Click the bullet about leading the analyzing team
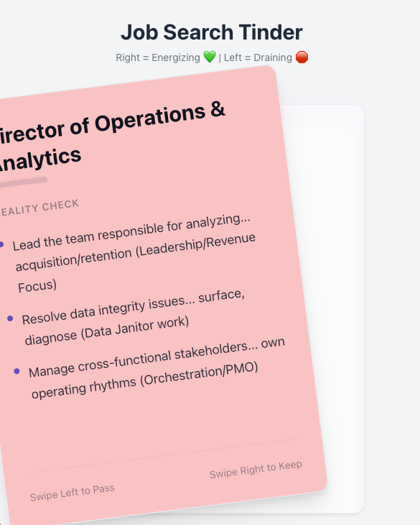Screen dimensions: 420x525 tap(134, 253)
